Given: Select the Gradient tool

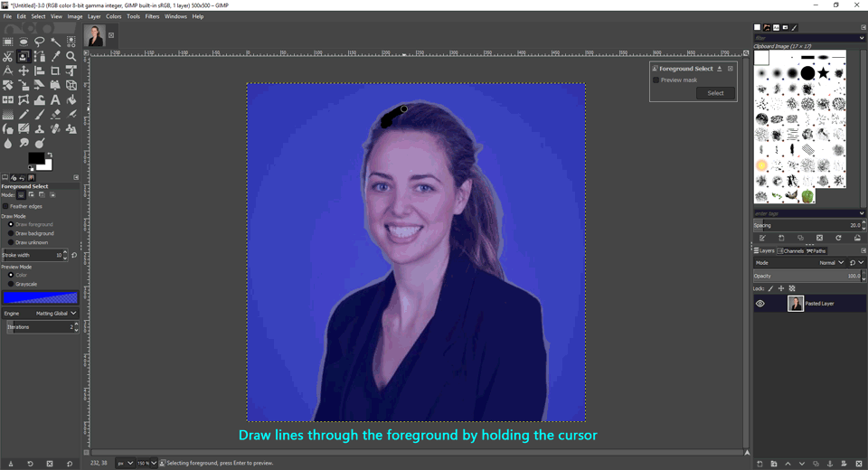Looking at the screenshot, I should 8,115.
